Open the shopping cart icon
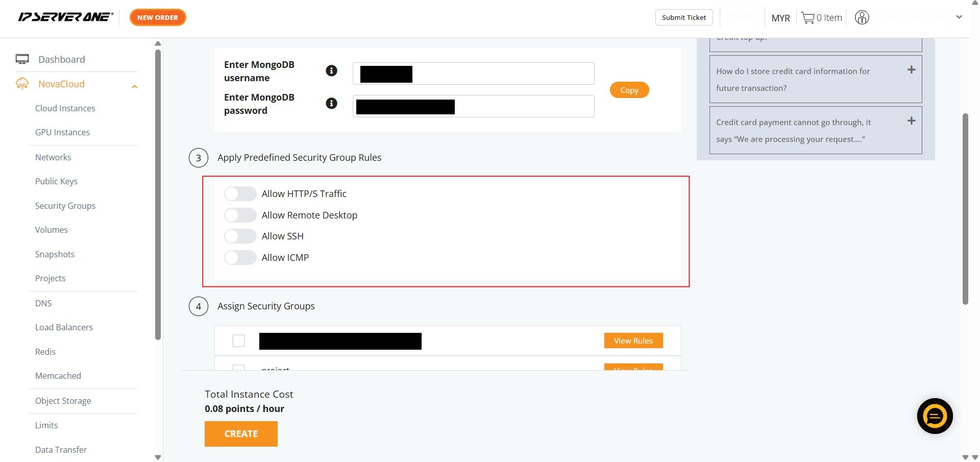The width and height of the screenshot is (980, 462). 807,18
